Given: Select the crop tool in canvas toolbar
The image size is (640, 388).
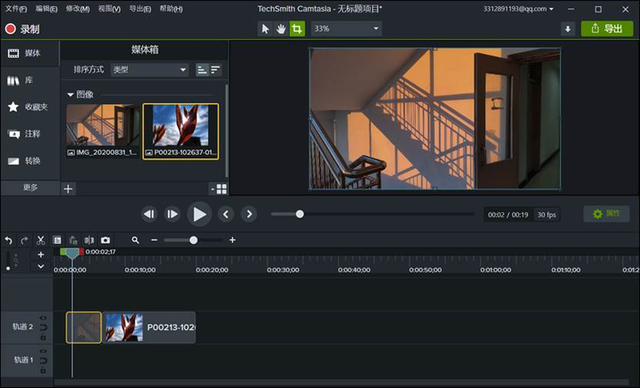Looking at the screenshot, I should point(297,29).
